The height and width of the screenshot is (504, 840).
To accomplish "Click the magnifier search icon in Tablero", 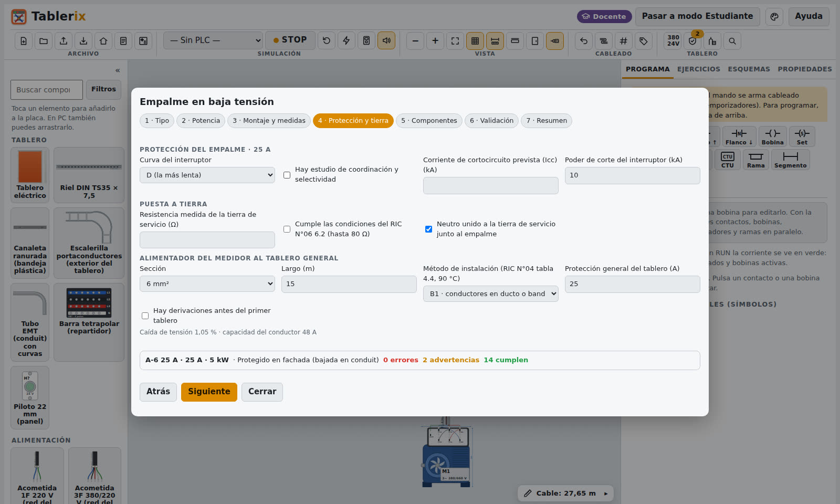I will pyautogui.click(x=732, y=41).
